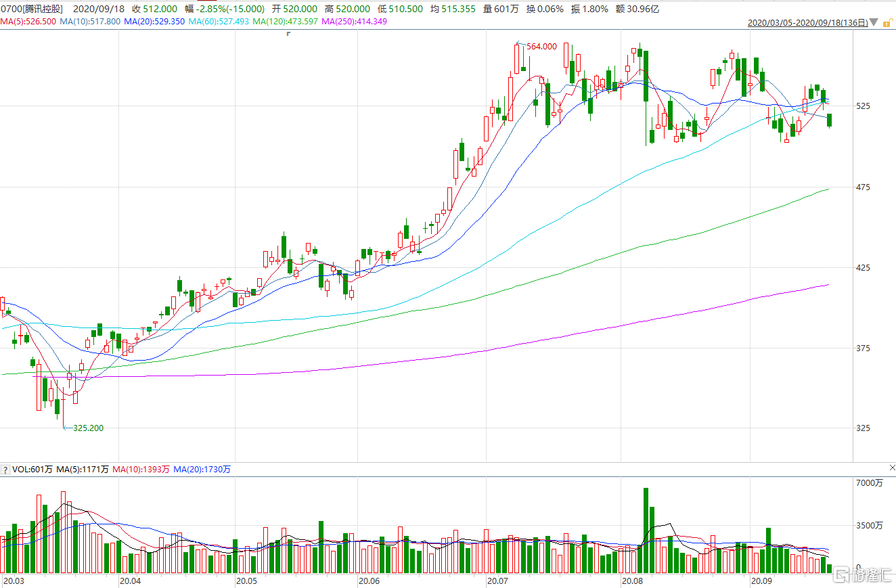Click the 7000万 volume axis label
The image size is (896, 588).
pyautogui.click(x=870, y=483)
